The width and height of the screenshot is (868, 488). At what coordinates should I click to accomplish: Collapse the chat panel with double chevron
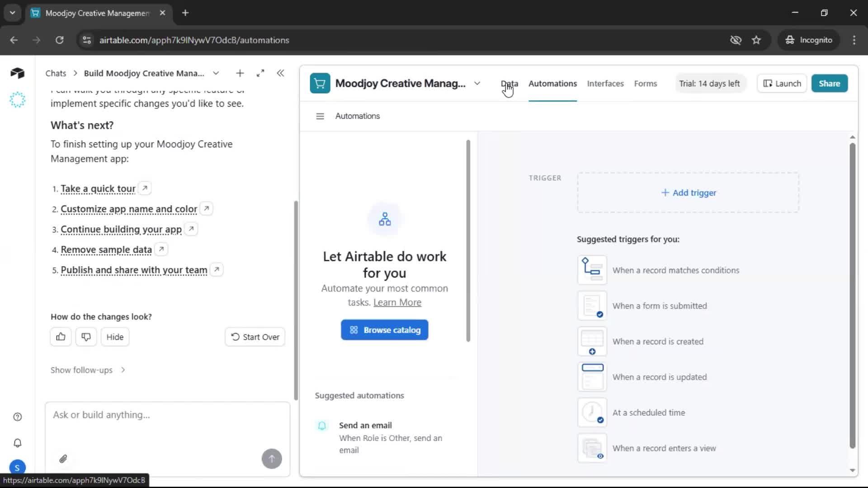pos(280,73)
